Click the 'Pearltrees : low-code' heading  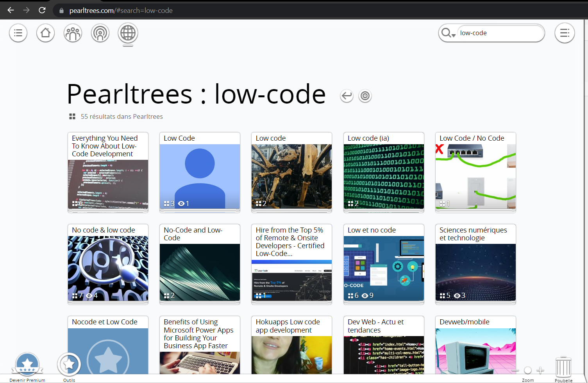(196, 94)
